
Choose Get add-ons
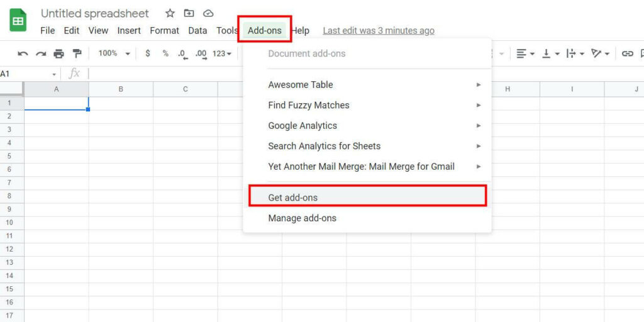(367, 197)
